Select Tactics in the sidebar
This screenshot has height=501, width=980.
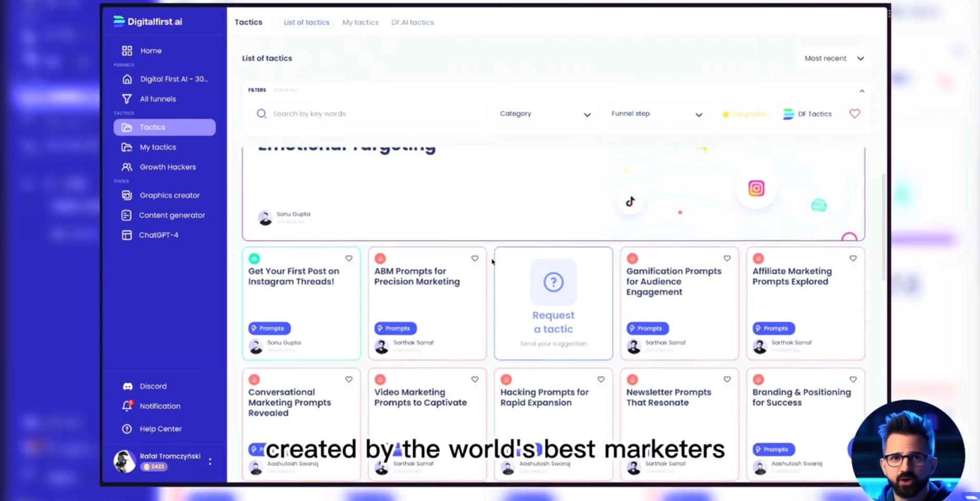165,127
